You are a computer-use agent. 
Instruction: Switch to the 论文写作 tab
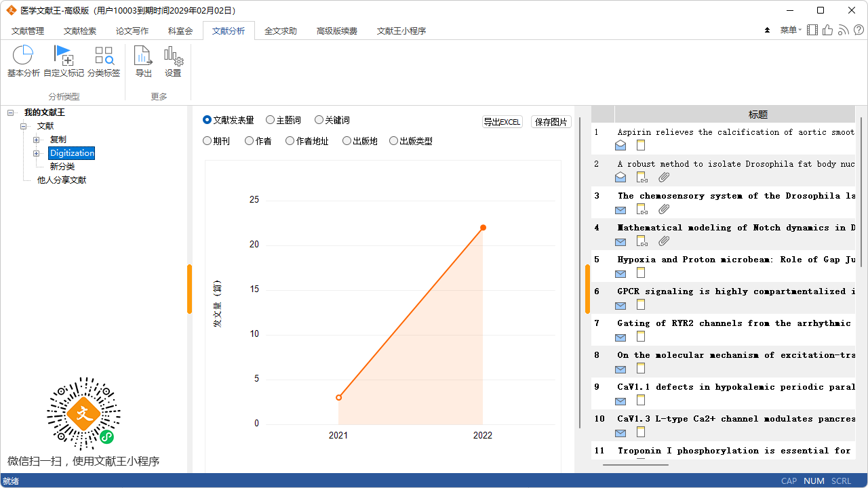click(132, 30)
